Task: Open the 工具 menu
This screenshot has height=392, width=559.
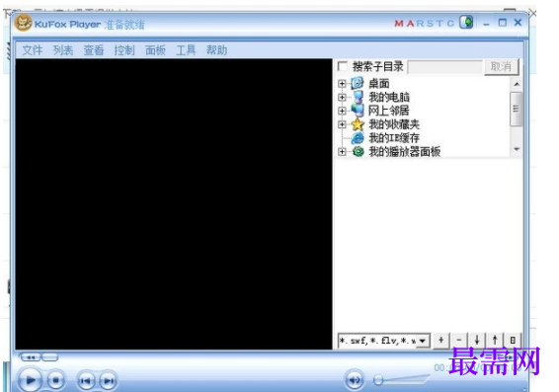Action: (x=186, y=50)
